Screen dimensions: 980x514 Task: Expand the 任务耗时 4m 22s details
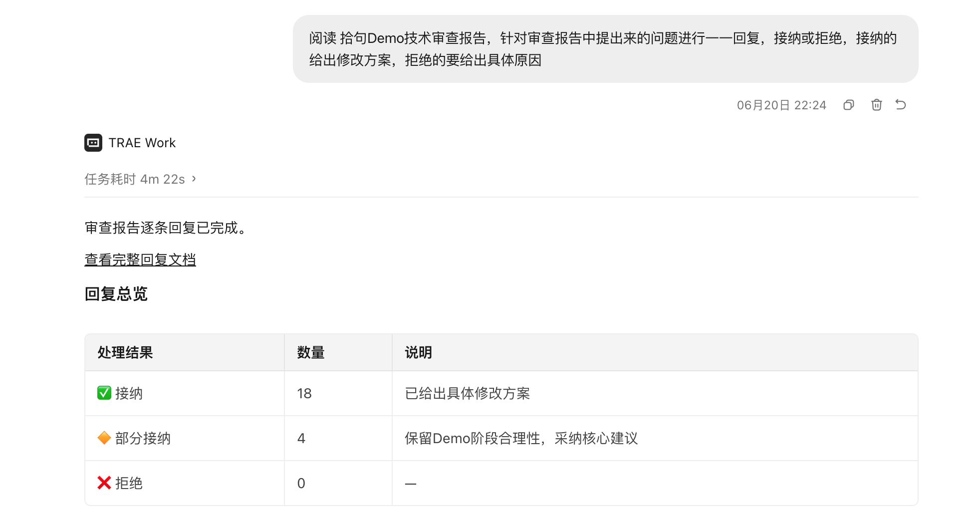pos(140,179)
